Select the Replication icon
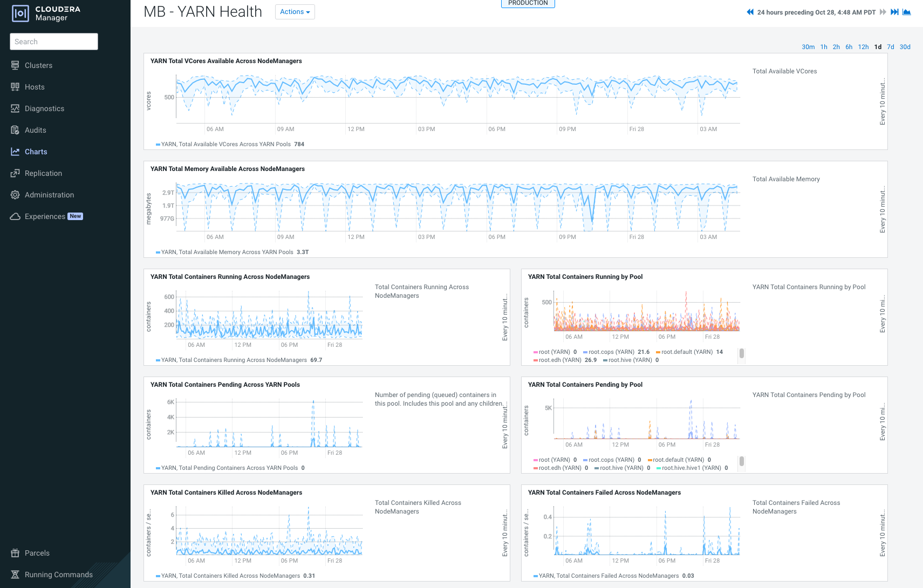Viewport: 923px width, 588px height. pyautogui.click(x=15, y=173)
